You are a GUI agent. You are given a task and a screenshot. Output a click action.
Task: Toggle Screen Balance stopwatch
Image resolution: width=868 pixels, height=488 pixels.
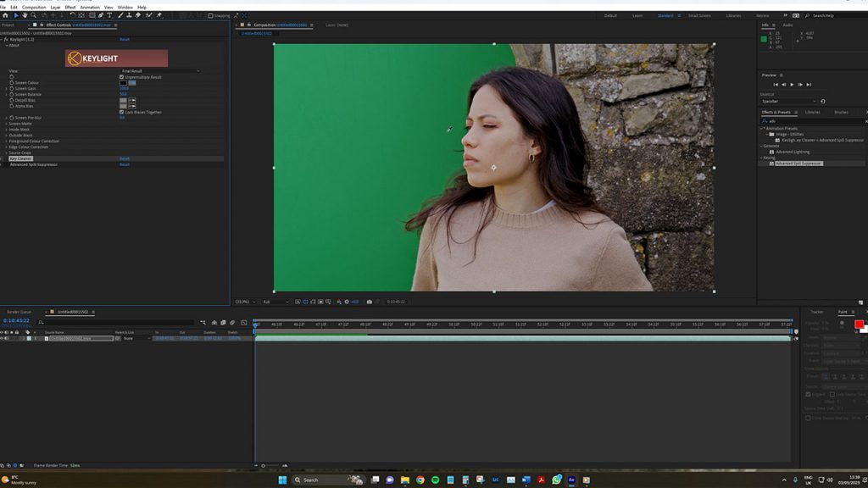click(x=12, y=94)
